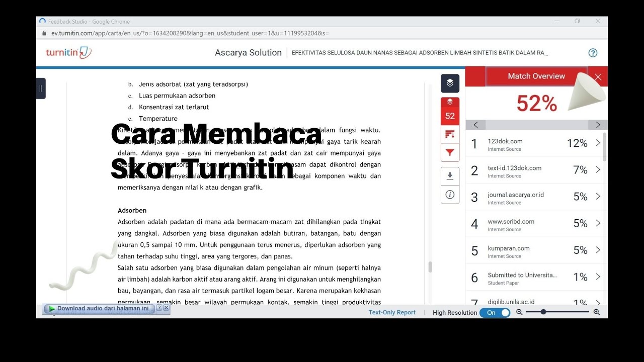The image size is (644, 362).
Task: Go to previous match with left arrow
Action: coord(476,125)
